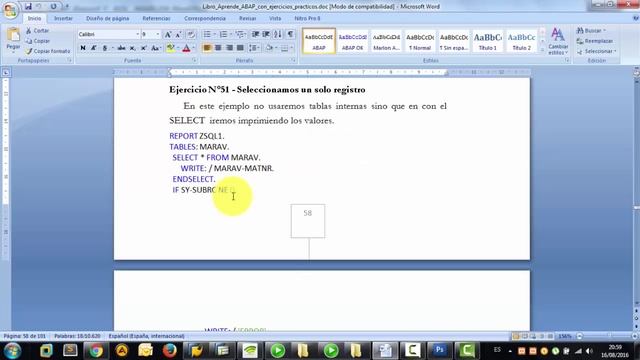The width and height of the screenshot is (640, 360).
Task: Copy selection with Copiar
Action: click(x=38, y=41)
